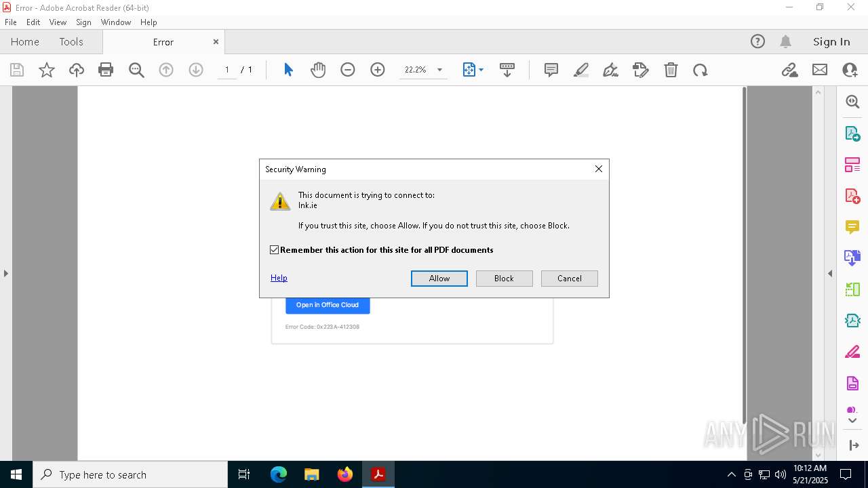Open the Edit menu
Screen dimensions: 868x488
point(33,22)
